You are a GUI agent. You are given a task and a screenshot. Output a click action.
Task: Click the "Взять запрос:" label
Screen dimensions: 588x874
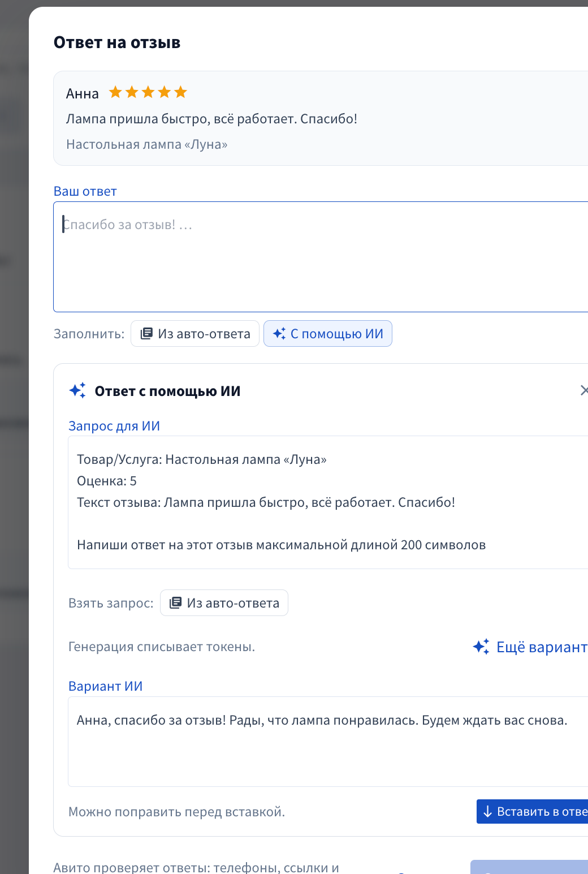click(x=111, y=603)
